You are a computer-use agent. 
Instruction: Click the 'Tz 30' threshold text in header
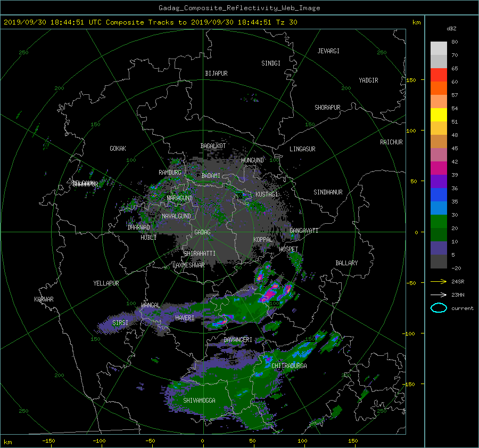[x=286, y=22]
